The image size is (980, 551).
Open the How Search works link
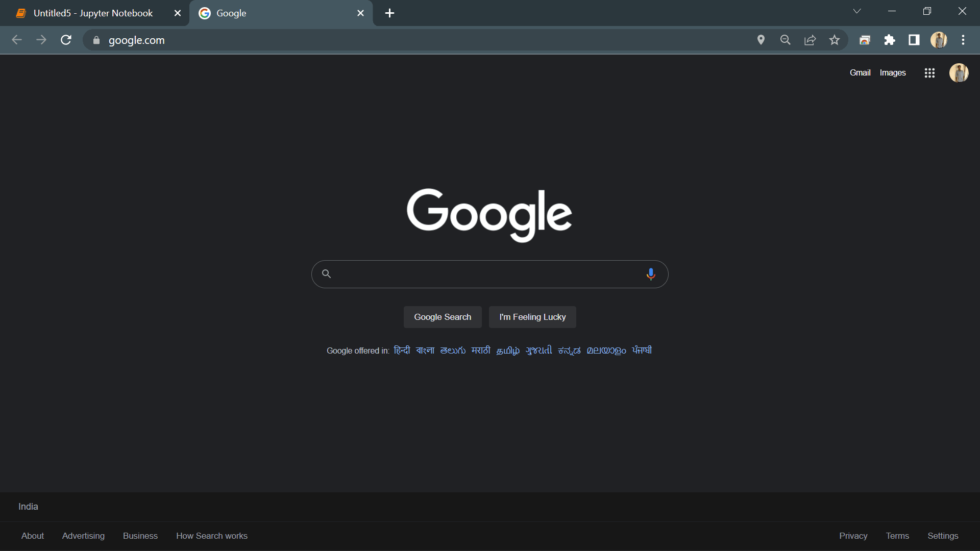point(212,536)
